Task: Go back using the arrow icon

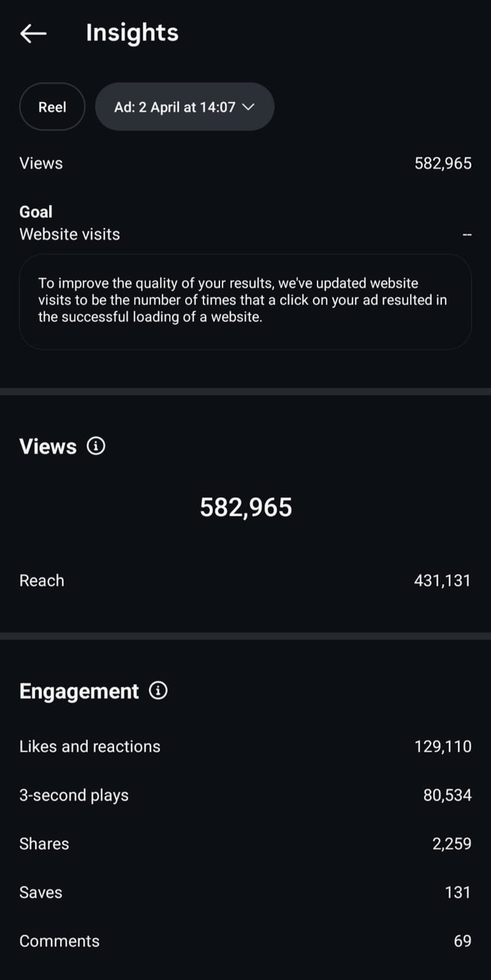Action: pyautogui.click(x=33, y=33)
